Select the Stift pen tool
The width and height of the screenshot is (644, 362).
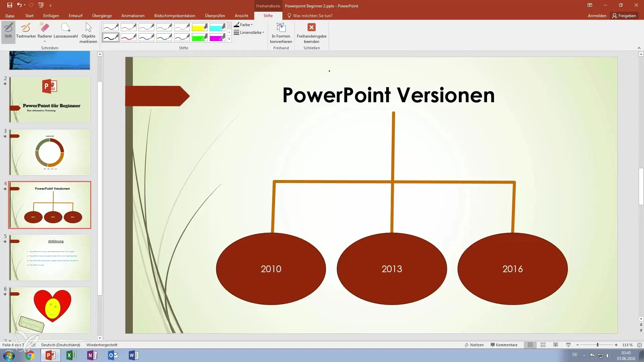pyautogui.click(x=8, y=32)
